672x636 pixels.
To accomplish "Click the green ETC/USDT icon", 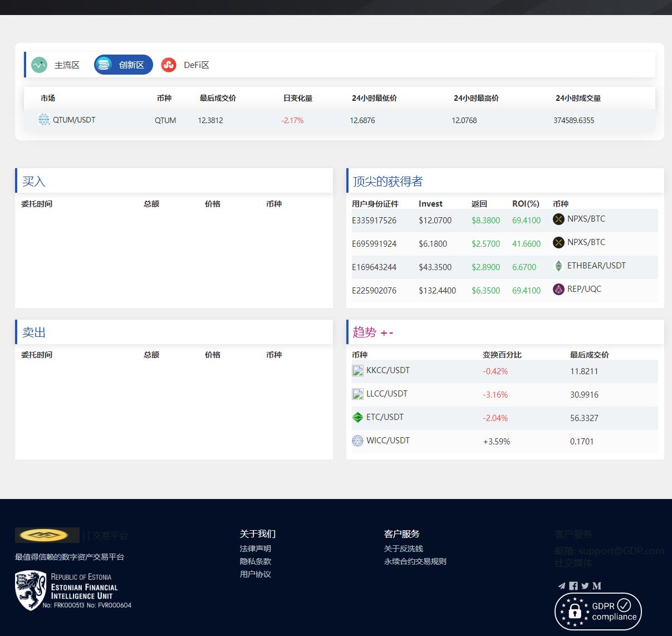I will tap(358, 417).
